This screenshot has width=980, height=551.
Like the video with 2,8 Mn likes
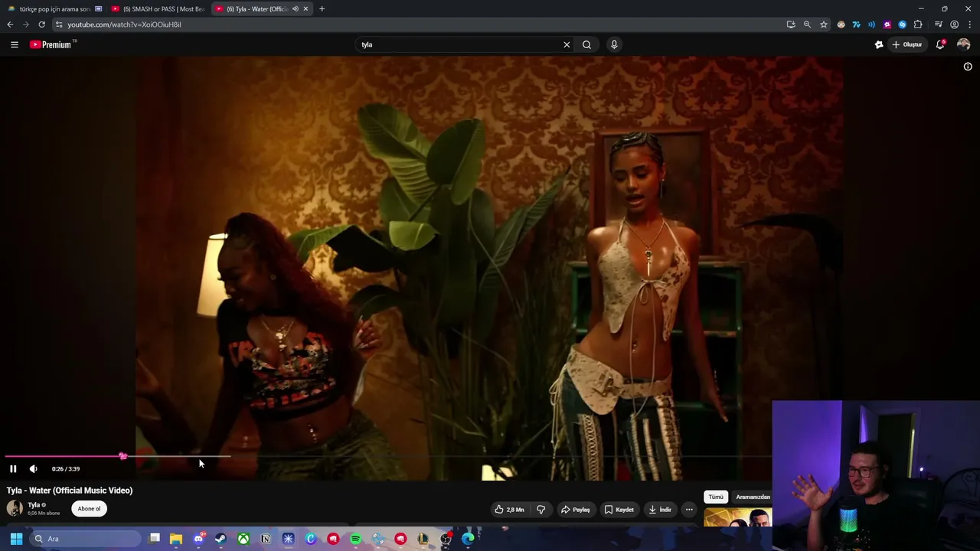tap(510, 510)
